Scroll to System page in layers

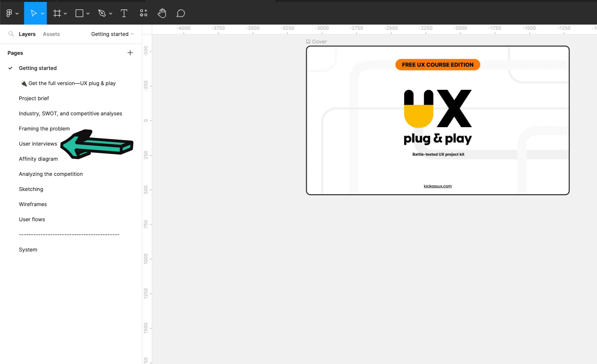[28, 249]
